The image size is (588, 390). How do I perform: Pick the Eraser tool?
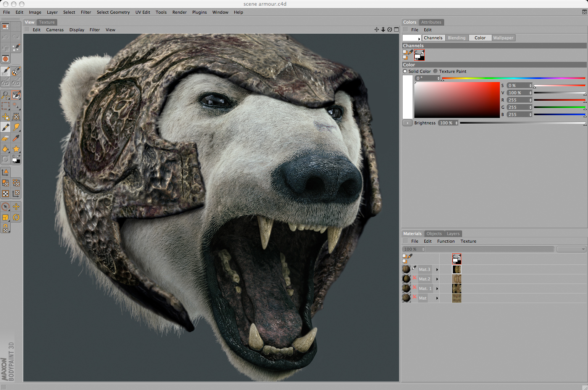pyautogui.click(x=6, y=138)
